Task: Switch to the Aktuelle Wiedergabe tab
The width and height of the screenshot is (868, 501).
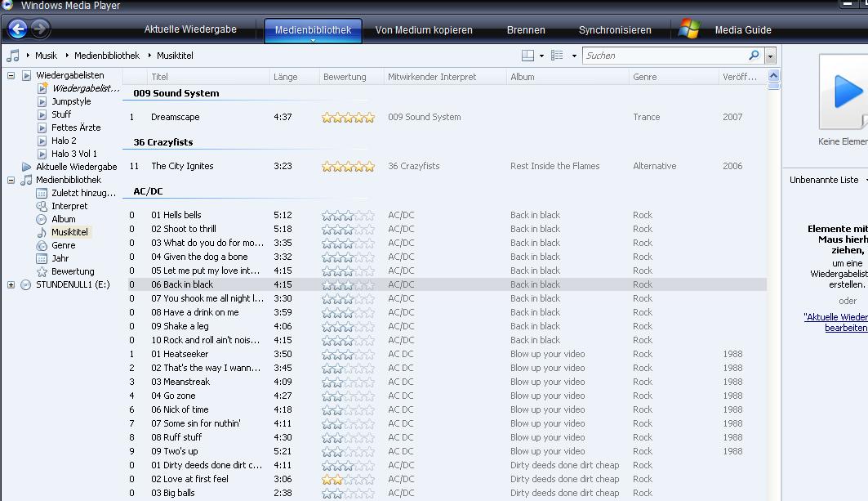Action: (190, 29)
